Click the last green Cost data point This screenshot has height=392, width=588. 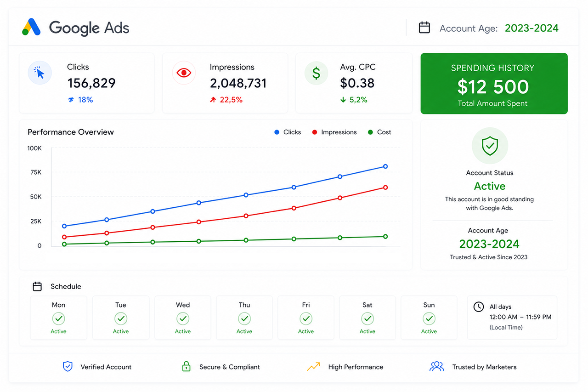click(385, 236)
